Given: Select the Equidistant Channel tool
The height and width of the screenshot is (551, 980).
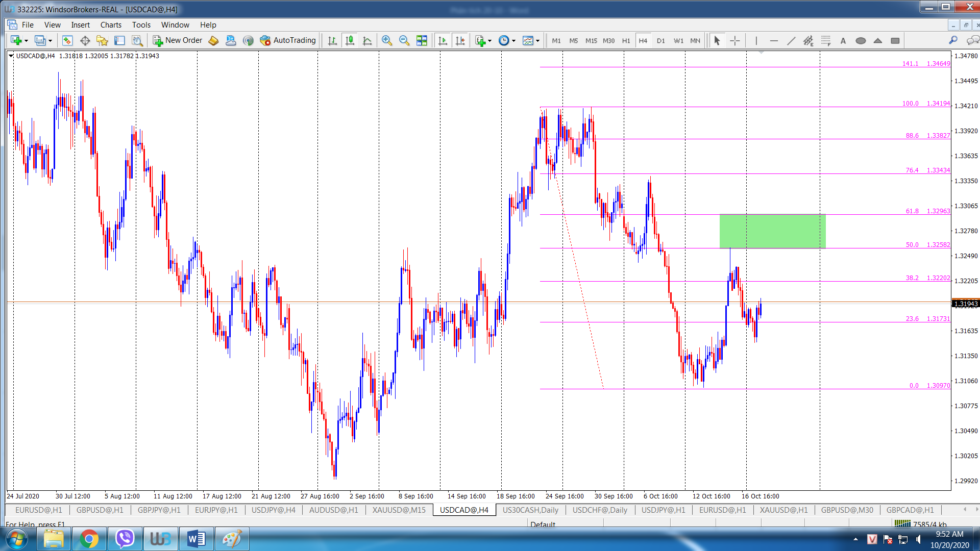Looking at the screenshot, I should tap(808, 40).
